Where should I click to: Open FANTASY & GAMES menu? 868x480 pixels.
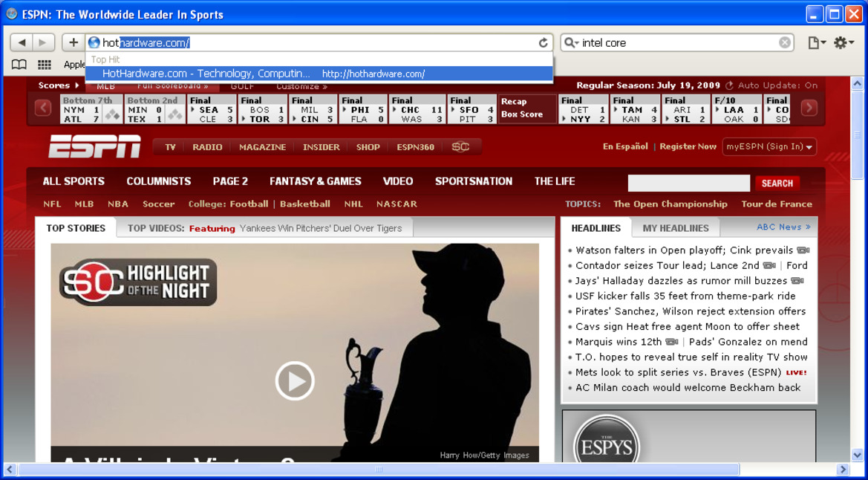pyautogui.click(x=316, y=181)
